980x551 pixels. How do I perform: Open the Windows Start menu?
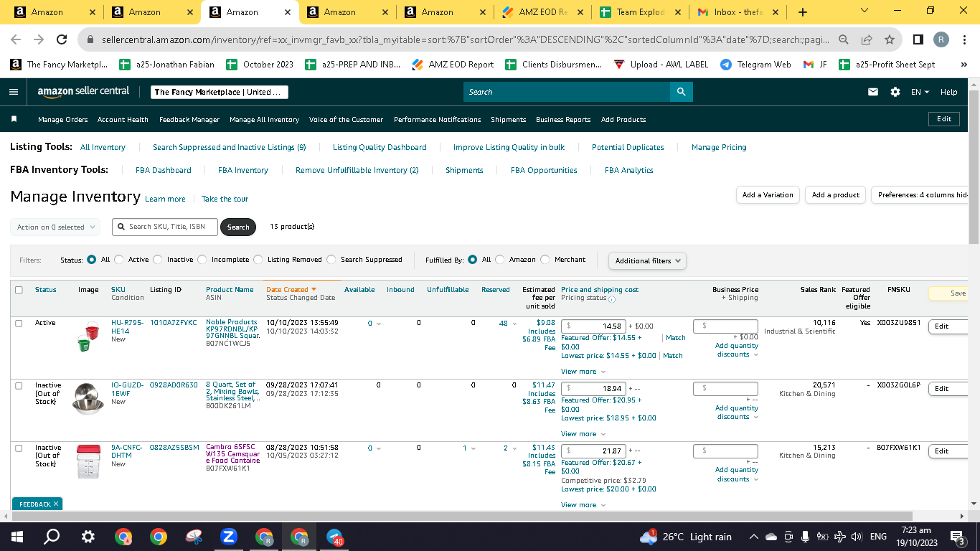(x=17, y=537)
